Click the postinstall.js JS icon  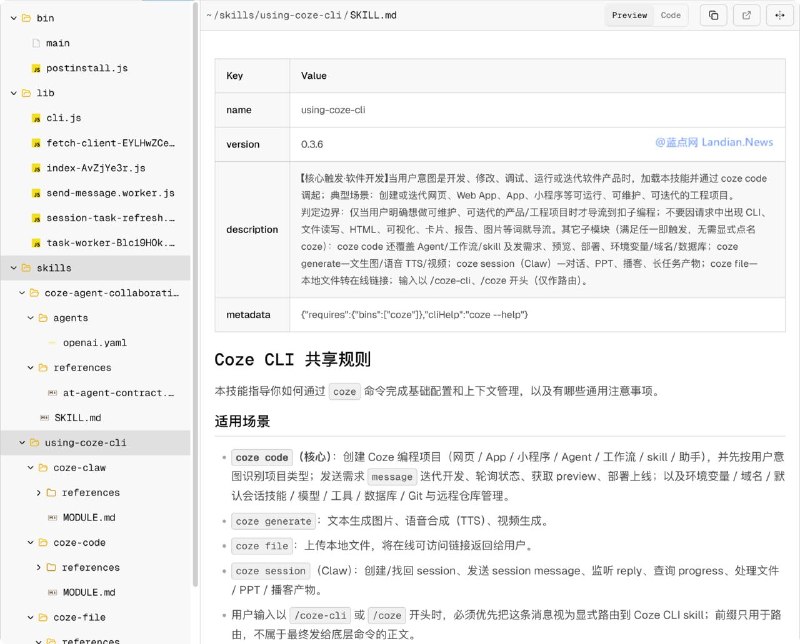[x=36, y=68]
